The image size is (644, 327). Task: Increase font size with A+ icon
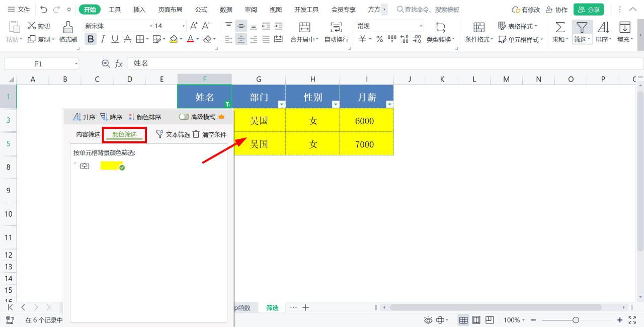tap(194, 26)
